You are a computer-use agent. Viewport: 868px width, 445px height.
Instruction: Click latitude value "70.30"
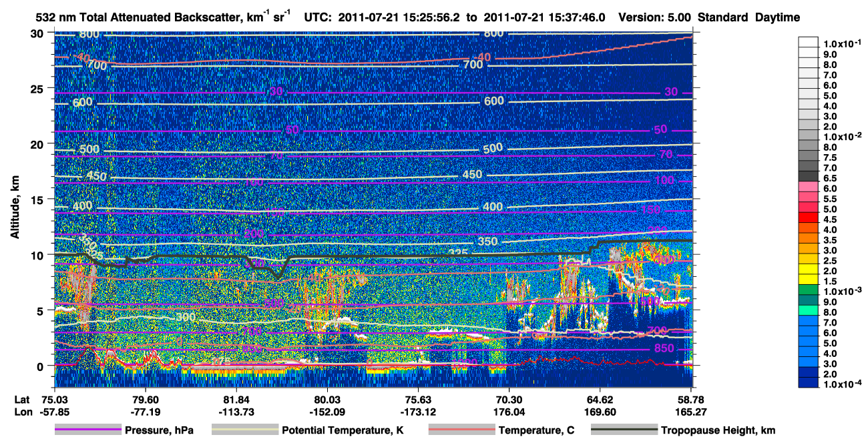click(509, 399)
